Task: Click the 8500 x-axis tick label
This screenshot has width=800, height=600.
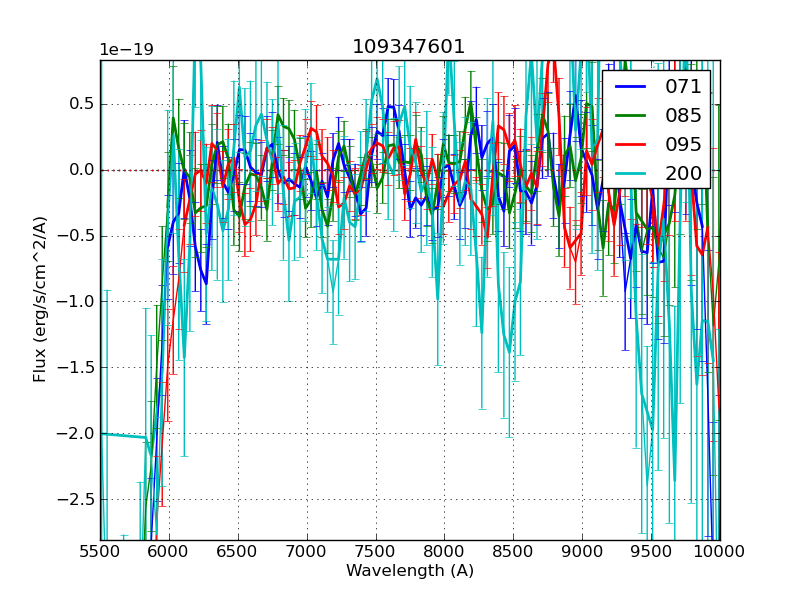Action: click(x=514, y=551)
